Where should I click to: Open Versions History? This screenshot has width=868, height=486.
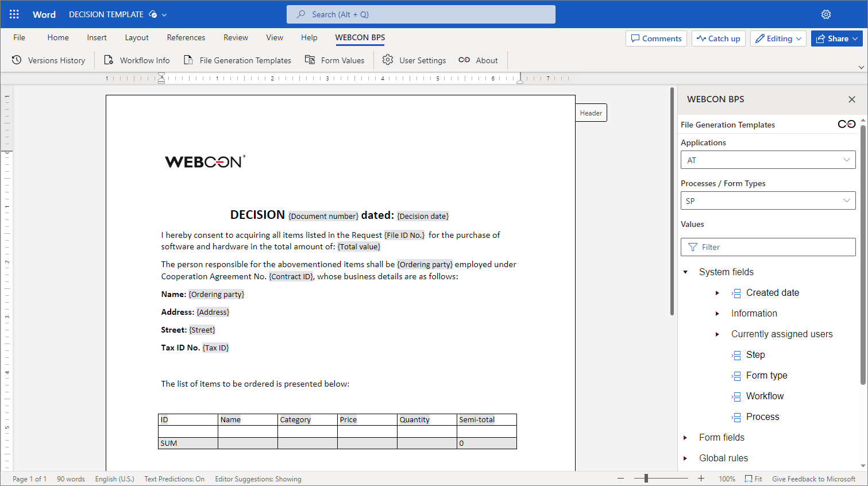(48, 60)
